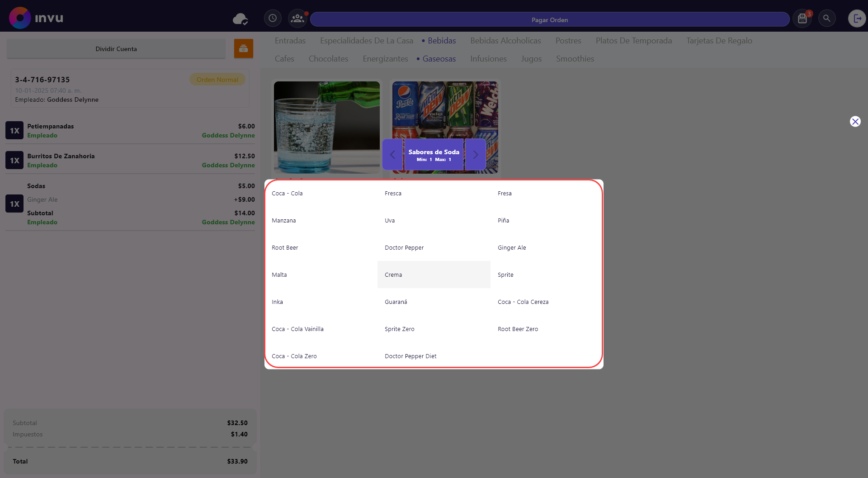This screenshot has height=478, width=868.
Task: Select the Gaseosas subcategory
Action: pyautogui.click(x=439, y=59)
